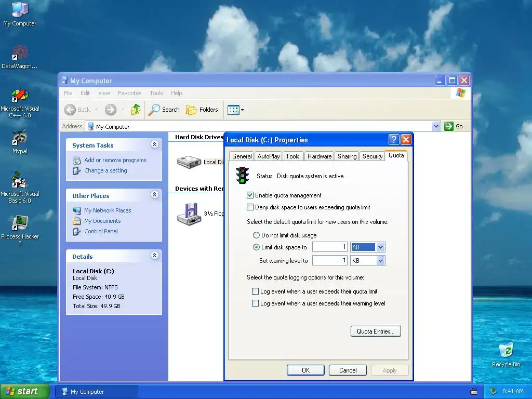Image resolution: width=532 pixels, height=399 pixels.
Task: Open My Network Places
Action: point(108,210)
